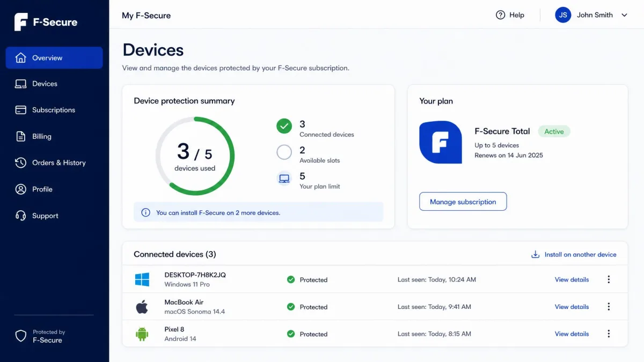The height and width of the screenshot is (362, 644).
Task: Click the 'Up to 5 devices' plan text
Action: pyautogui.click(x=497, y=145)
